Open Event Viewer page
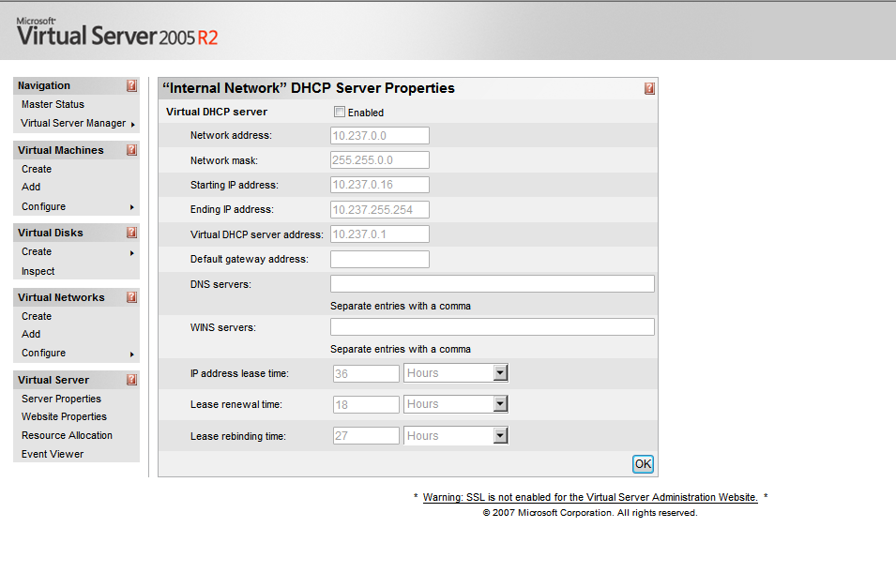 (x=53, y=454)
